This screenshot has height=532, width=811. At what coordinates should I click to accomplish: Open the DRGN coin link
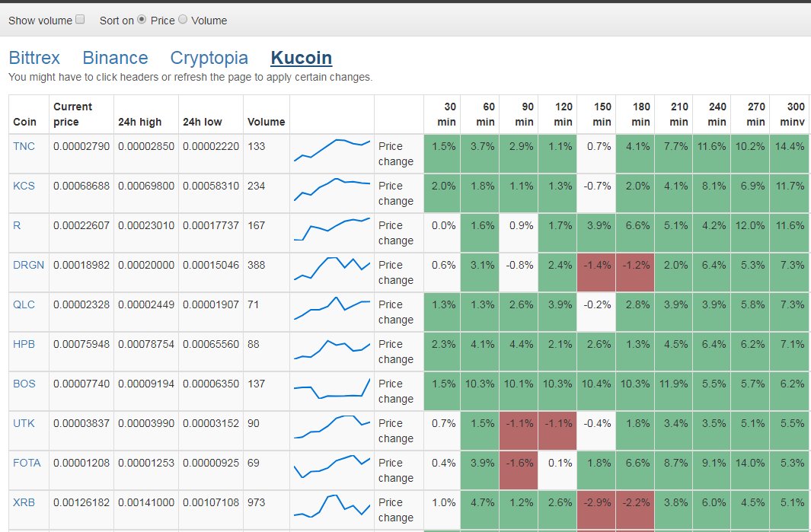pyautogui.click(x=28, y=265)
